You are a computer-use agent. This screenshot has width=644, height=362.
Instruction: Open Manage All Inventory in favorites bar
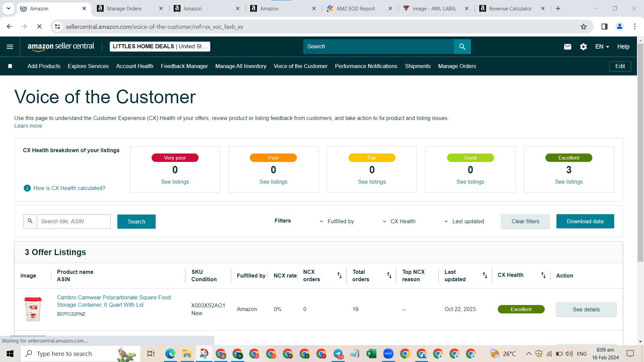(x=241, y=66)
